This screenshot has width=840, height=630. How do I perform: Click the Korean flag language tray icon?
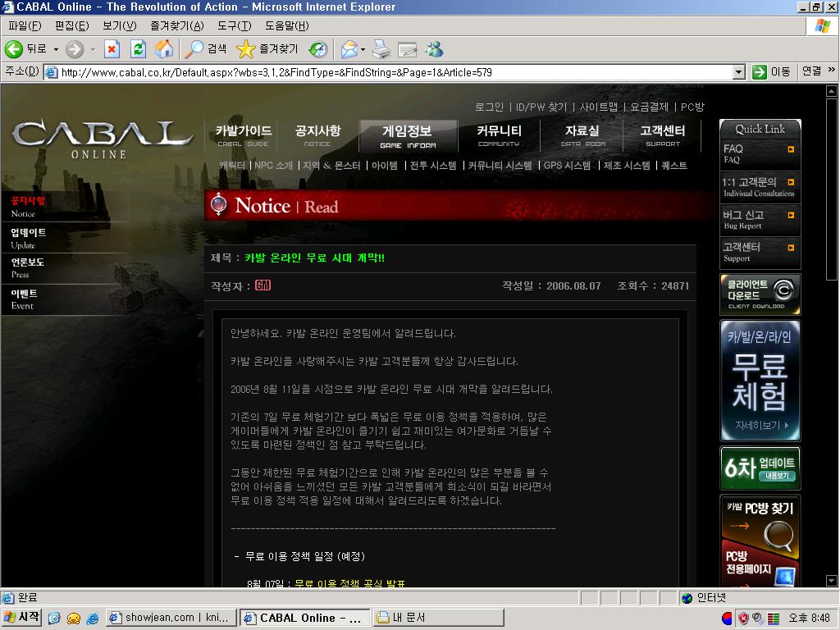click(727, 618)
